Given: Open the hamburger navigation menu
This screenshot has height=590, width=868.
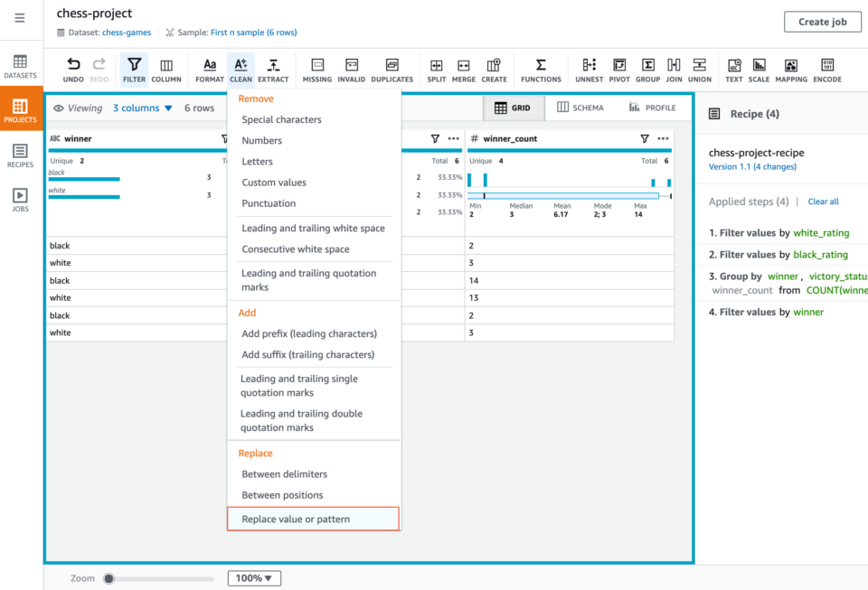Looking at the screenshot, I should tap(20, 18).
